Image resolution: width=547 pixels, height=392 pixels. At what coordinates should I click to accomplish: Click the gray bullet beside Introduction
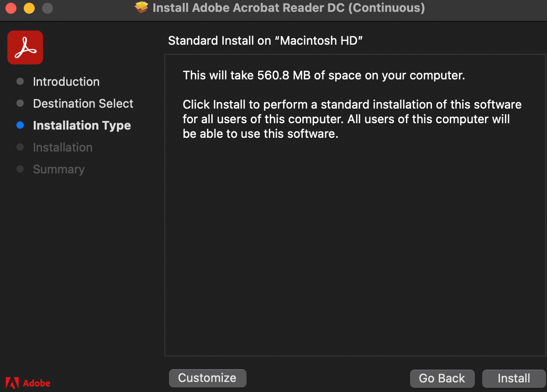pyautogui.click(x=20, y=82)
